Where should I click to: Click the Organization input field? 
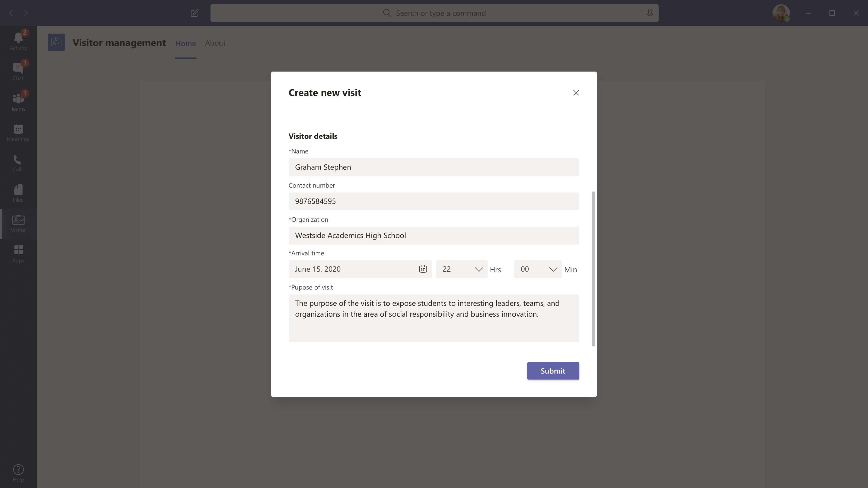point(434,235)
